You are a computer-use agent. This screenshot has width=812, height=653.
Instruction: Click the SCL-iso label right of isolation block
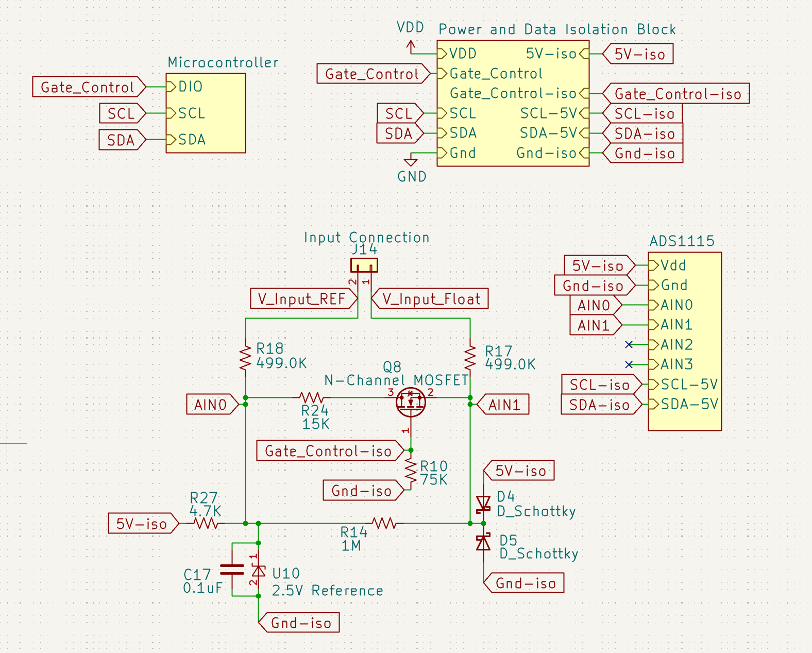642,113
